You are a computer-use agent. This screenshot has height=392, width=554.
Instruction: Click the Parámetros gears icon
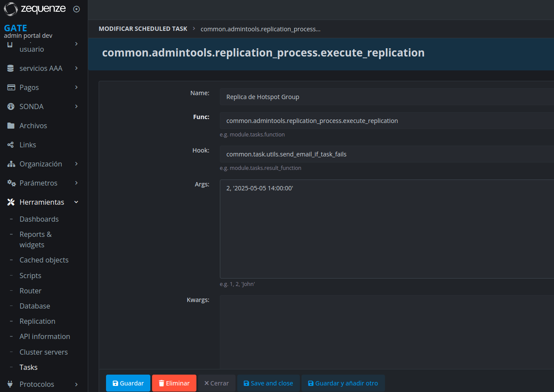[x=11, y=183]
